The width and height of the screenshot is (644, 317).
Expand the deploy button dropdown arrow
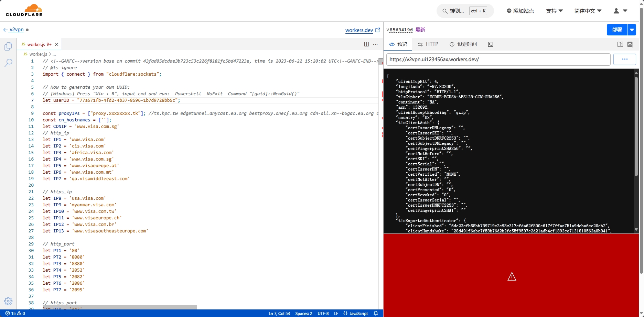pyautogui.click(x=632, y=30)
